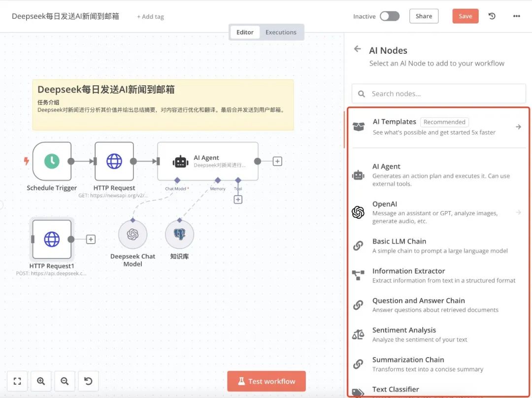Open the three-dot options menu
Screen dimensions: 532x398
click(516, 16)
